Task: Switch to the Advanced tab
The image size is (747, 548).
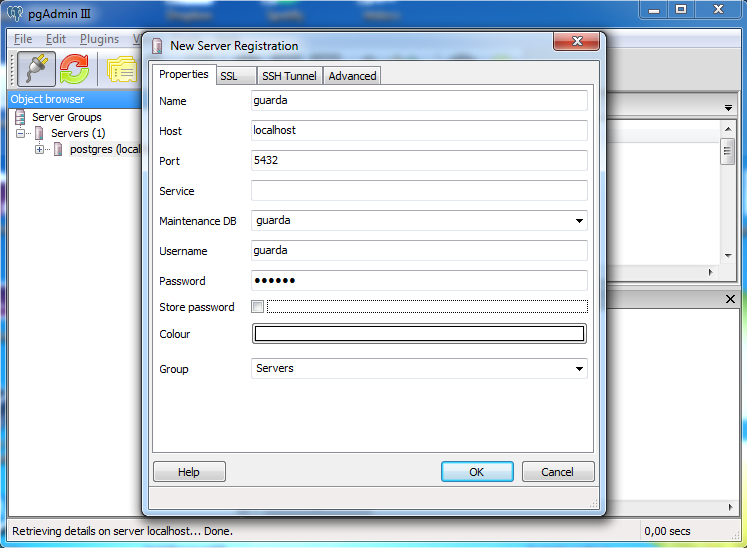Action: pyautogui.click(x=352, y=76)
